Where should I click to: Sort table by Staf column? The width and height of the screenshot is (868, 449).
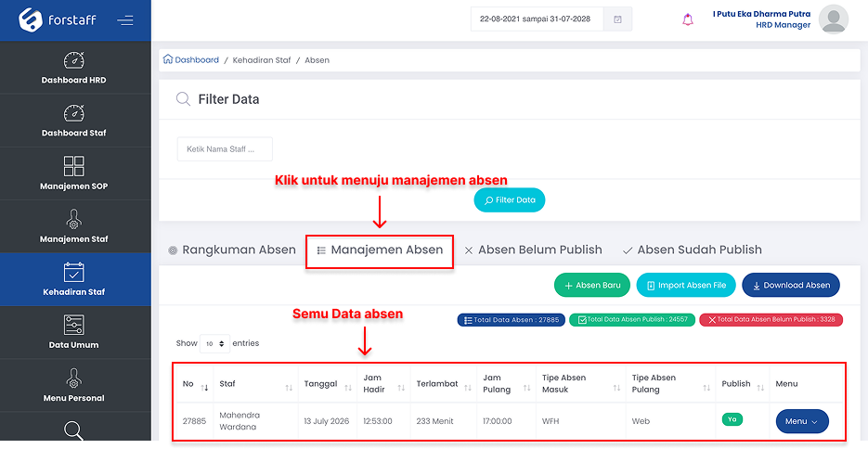(255, 384)
